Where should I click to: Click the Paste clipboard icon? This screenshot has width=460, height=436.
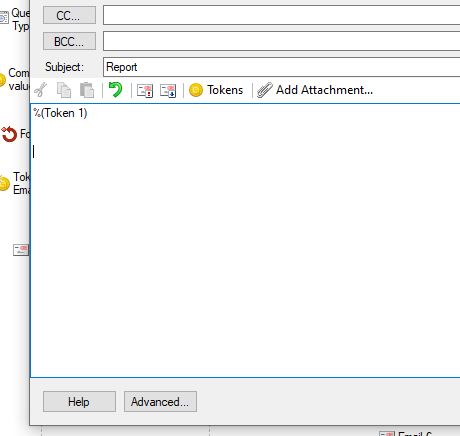point(87,90)
